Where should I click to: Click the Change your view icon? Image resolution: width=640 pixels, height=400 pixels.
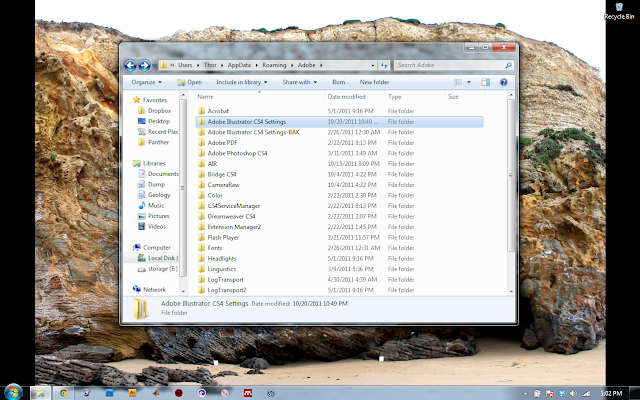[458, 82]
